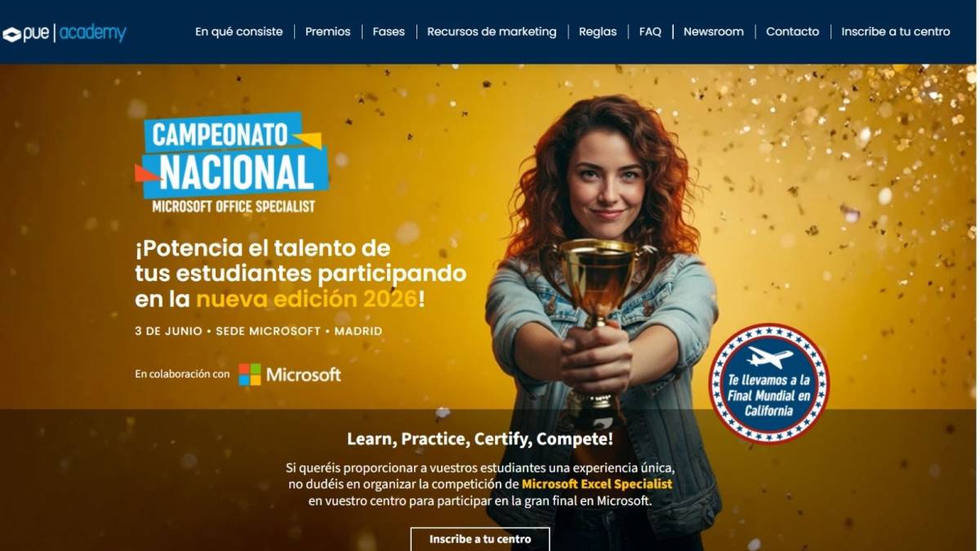The height and width of the screenshot is (551, 980).
Task: Open the FAQ link
Action: [650, 32]
